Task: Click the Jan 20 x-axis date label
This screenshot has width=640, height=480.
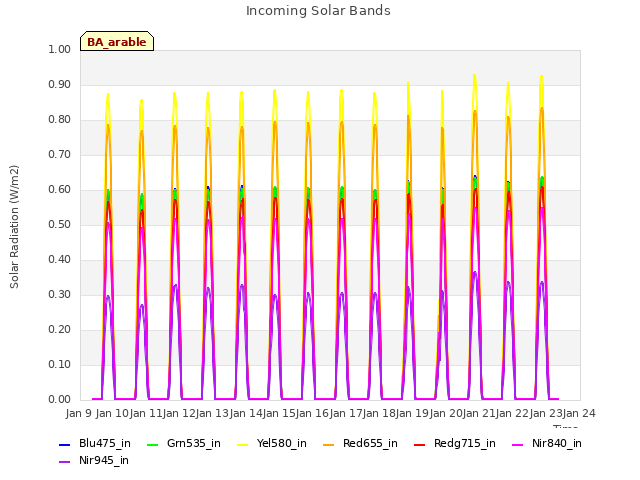Action: 446,414
